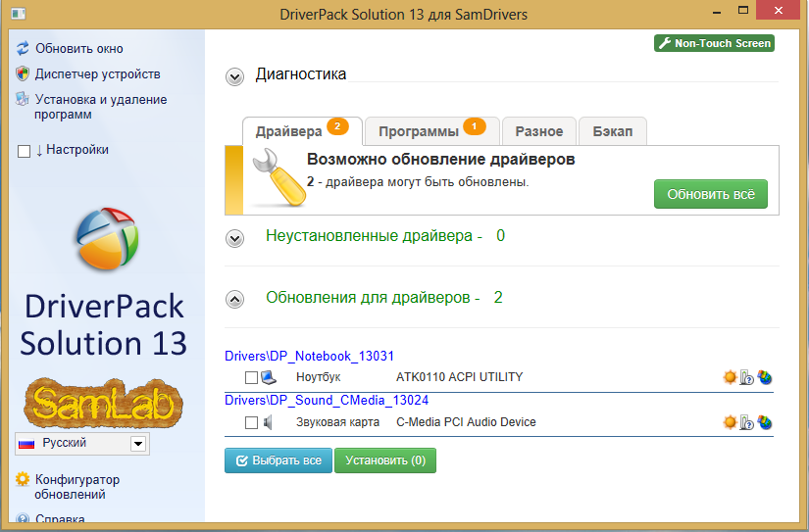Click the globe icon in C-Media Audio row
809x532 pixels.
coord(765,422)
